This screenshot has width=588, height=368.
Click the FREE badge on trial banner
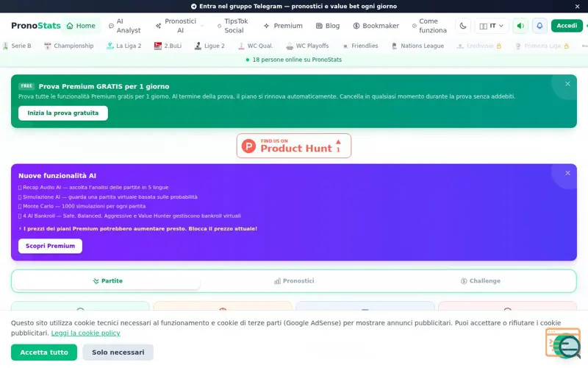(x=26, y=86)
